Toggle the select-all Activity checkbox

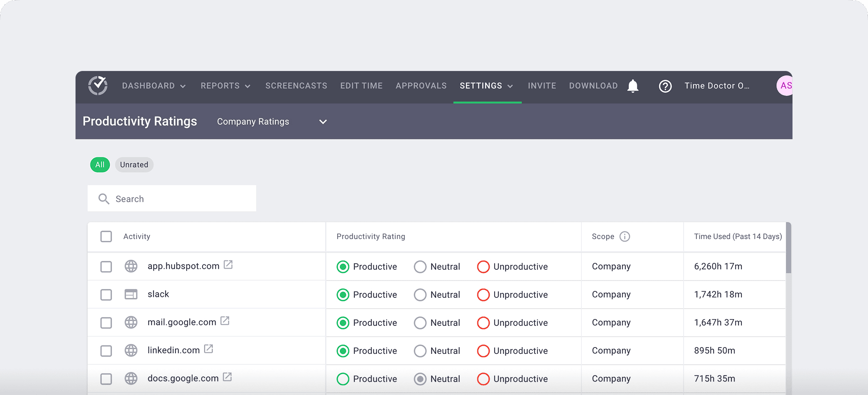click(x=106, y=236)
